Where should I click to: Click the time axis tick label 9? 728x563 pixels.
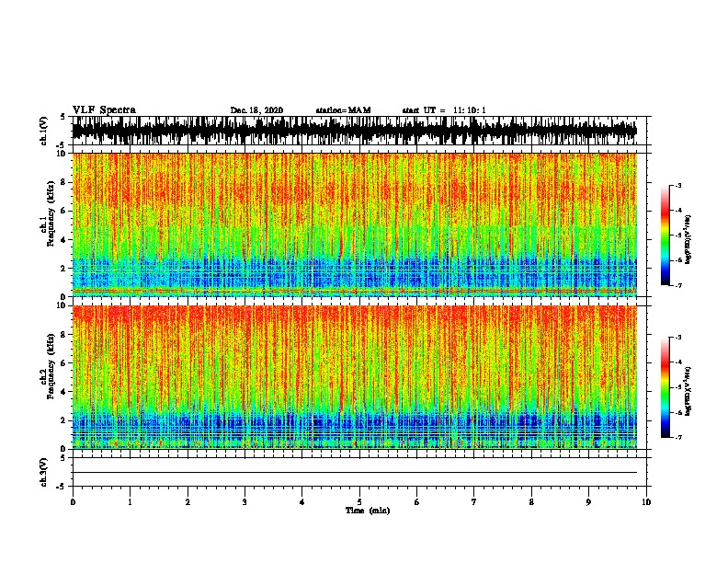[588, 502]
